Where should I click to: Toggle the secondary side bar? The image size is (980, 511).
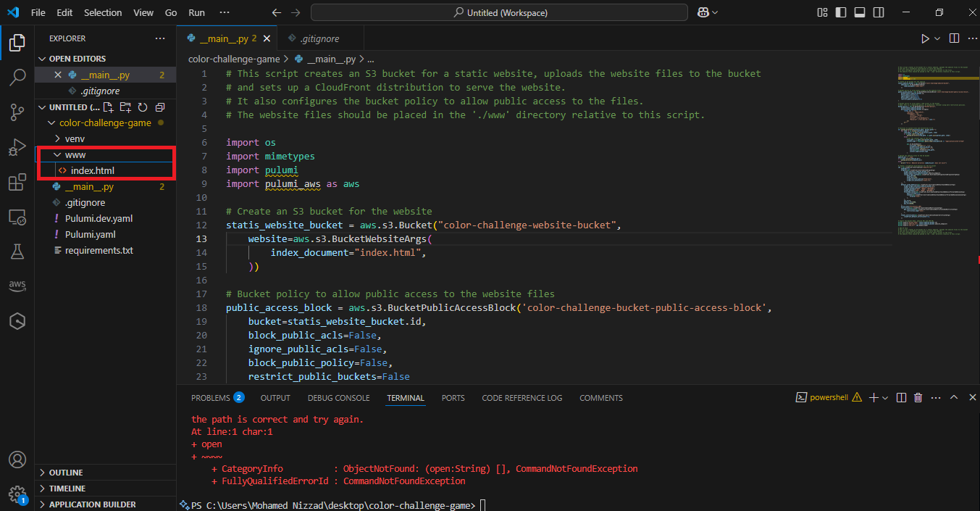pyautogui.click(x=879, y=12)
